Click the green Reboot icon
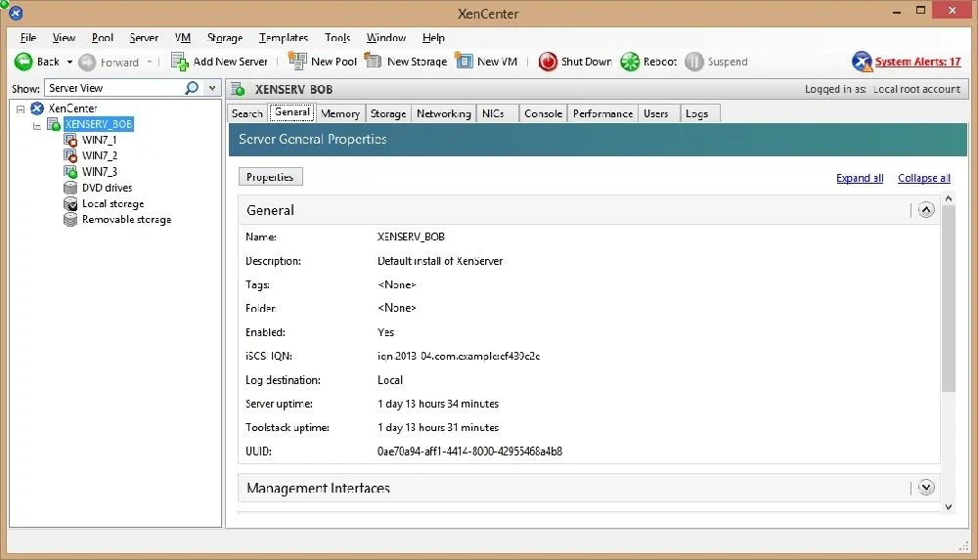 point(630,62)
